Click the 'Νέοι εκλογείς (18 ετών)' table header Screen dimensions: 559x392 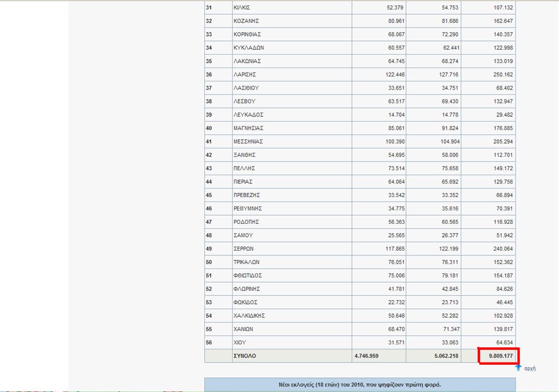coord(360,384)
